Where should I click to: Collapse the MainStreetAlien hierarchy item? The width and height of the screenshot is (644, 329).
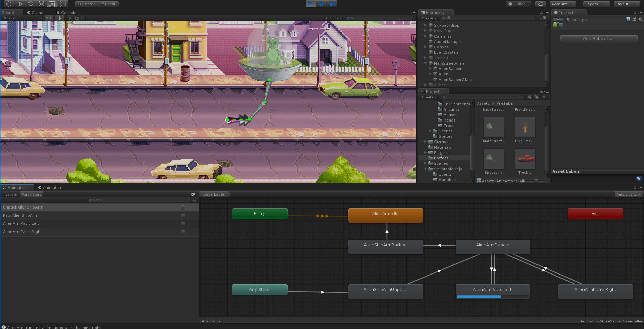click(426, 63)
